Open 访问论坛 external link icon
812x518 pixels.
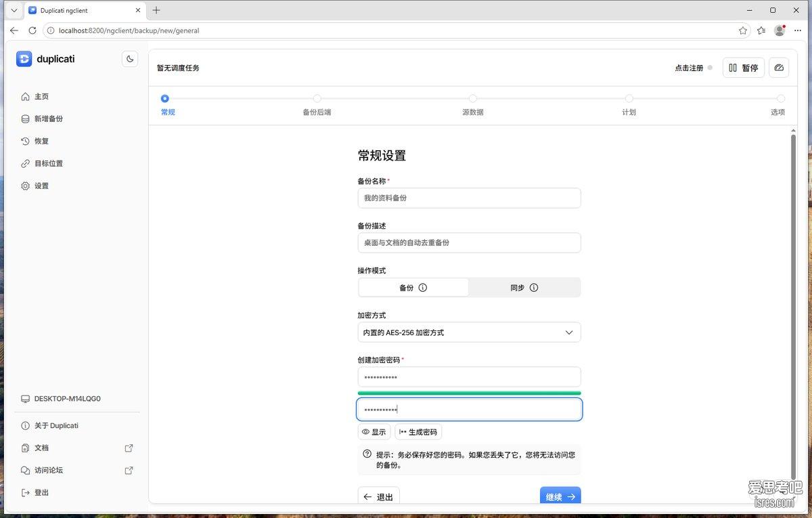click(x=129, y=470)
